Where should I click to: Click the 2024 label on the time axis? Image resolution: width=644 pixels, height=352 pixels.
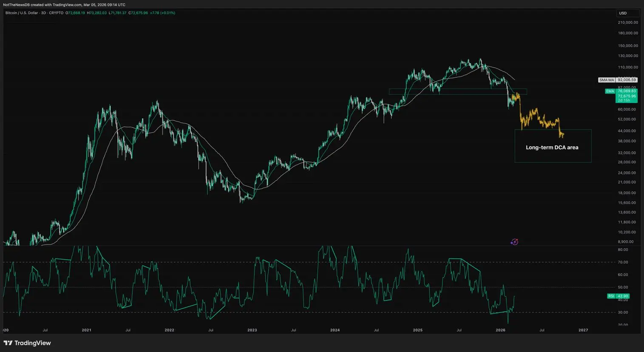pos(335,330)
